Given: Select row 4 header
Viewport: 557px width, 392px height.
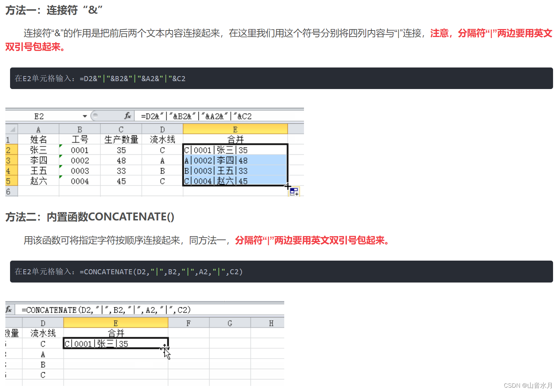Looking at the screenshot, I should click(11, 171).
